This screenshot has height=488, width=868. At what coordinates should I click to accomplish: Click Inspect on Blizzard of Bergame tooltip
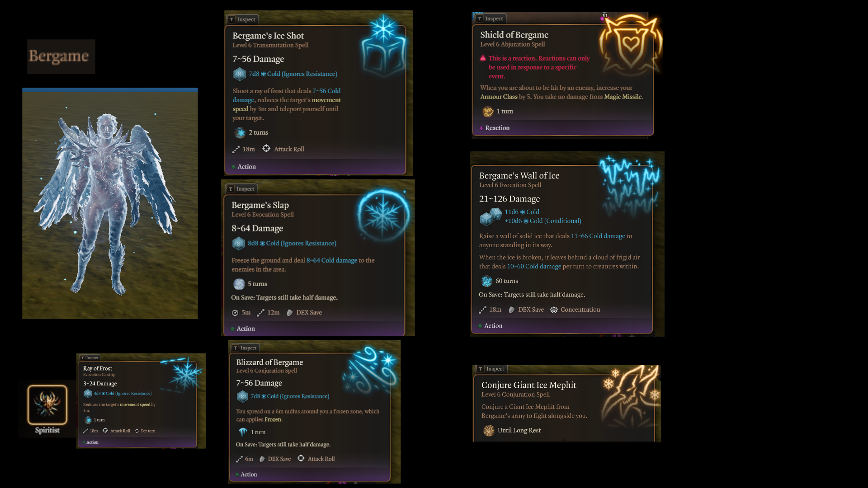245,348
